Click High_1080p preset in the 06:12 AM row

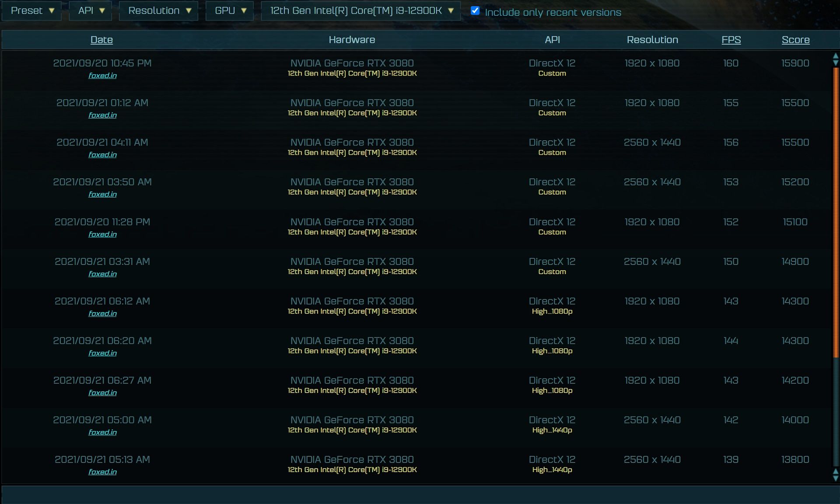tap(552, 311)
